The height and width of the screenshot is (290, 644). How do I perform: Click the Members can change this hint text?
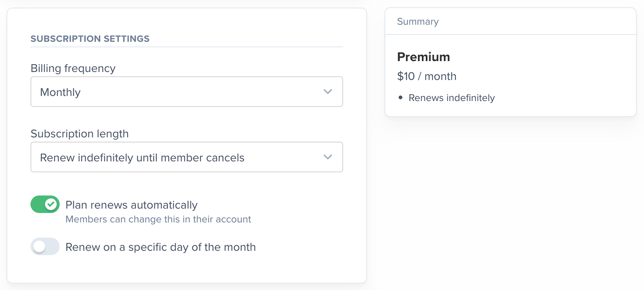click(x=158, y=219)
